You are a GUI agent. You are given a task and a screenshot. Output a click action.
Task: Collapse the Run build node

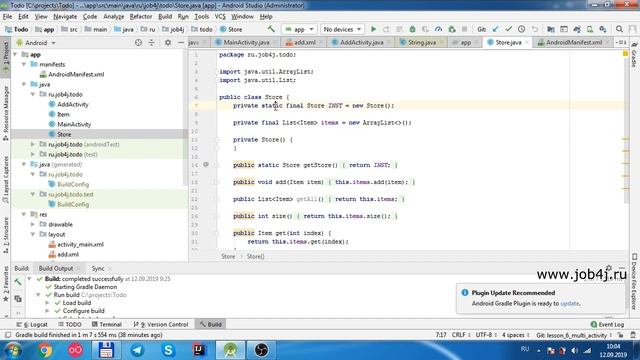[x=38, y=295]
